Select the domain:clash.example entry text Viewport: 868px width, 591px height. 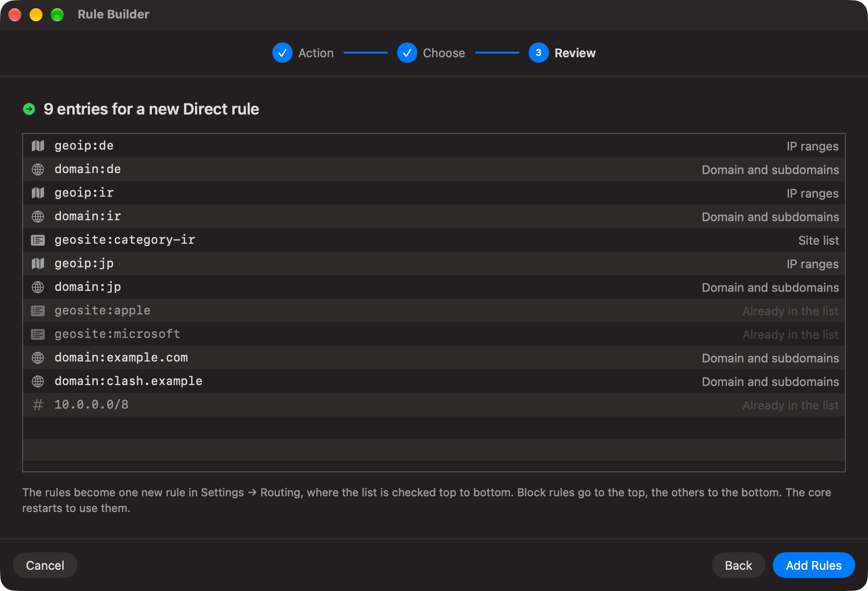click(128, 381)
